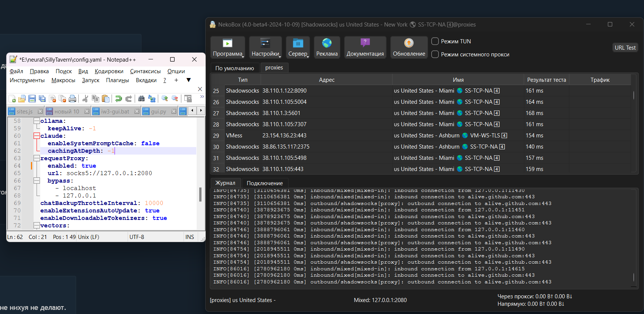Open the Правка menu
Screen dimensions: 644x314
[x=39, y=71]
